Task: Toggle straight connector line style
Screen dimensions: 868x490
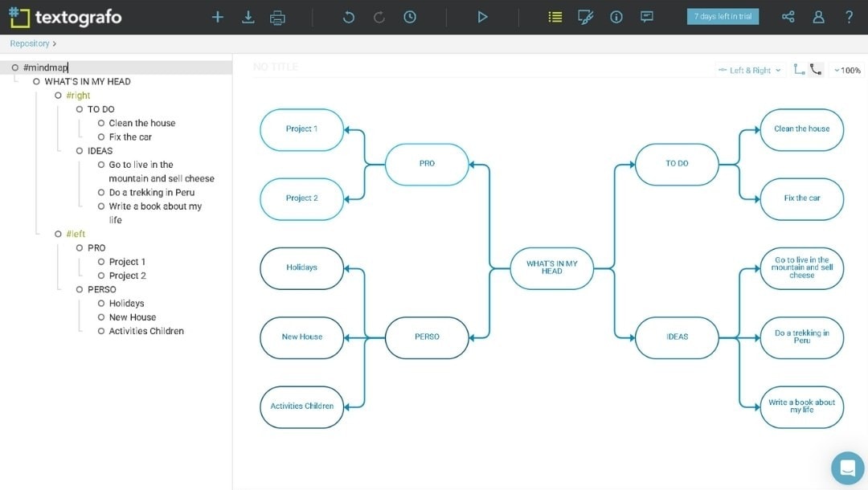Action: [798, 70]
